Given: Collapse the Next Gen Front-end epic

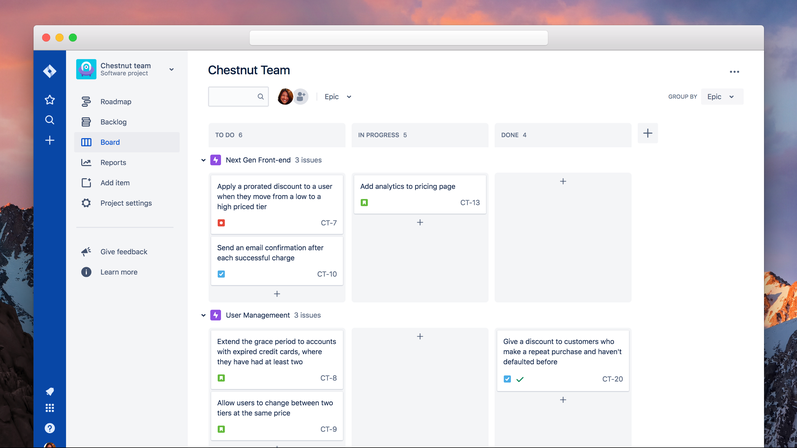Looking at the screenshot, I should (203, 160).
